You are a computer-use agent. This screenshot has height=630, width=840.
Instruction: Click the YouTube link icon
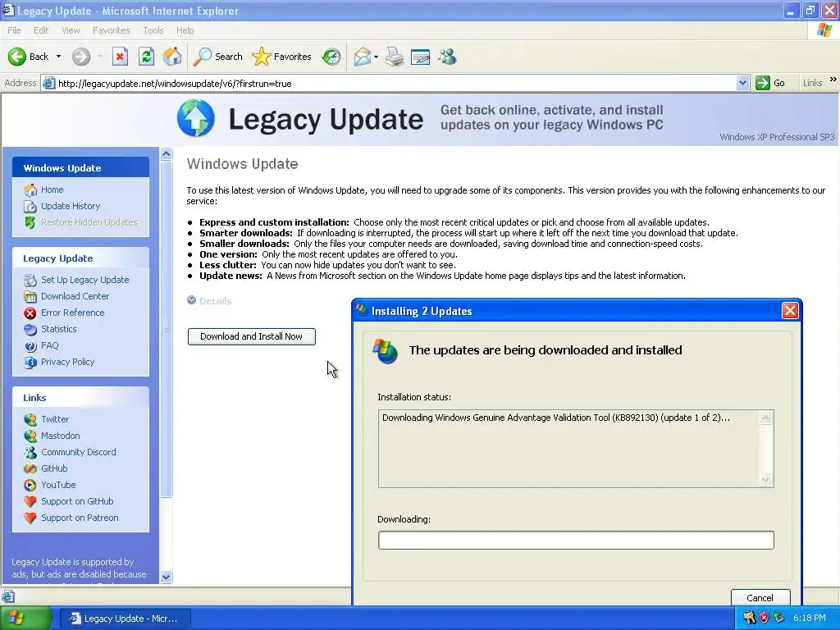[x=30, y=486]
